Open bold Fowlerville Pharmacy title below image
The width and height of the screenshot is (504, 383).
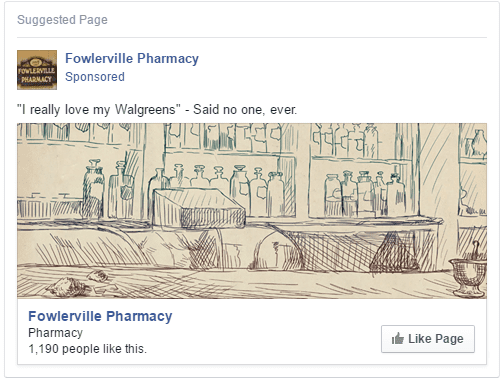[x=100, y=316]
